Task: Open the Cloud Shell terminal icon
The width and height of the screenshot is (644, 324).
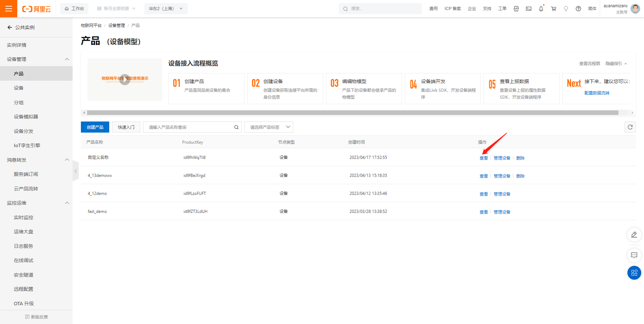Action: pyautogui.click(x=529, y=9)
